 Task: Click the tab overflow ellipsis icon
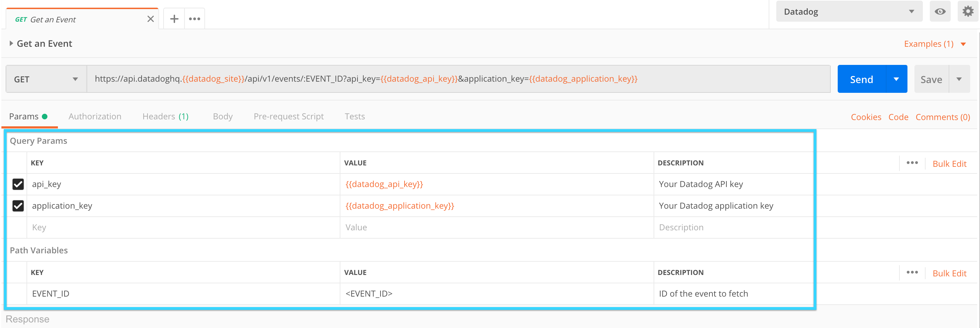(x=194, y=18)
